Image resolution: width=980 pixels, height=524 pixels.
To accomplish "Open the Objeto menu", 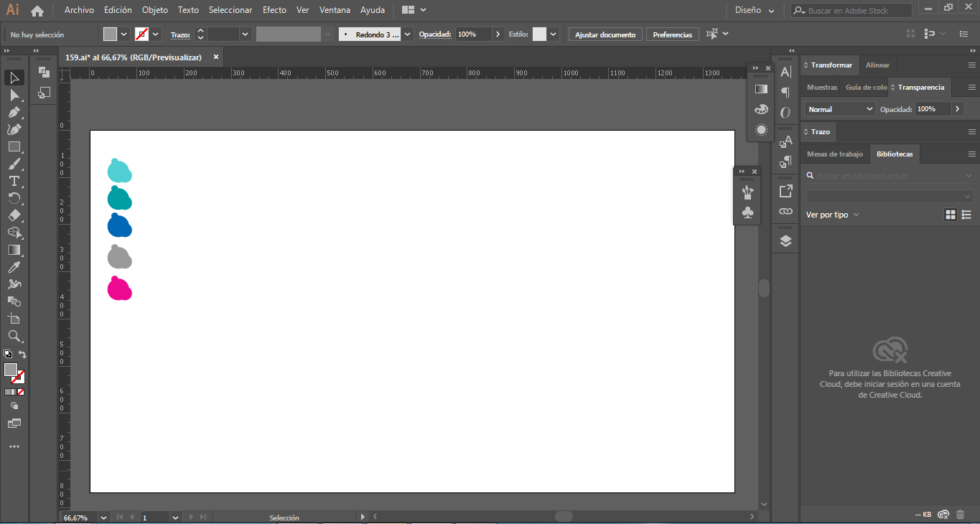I will click(155, 10).
